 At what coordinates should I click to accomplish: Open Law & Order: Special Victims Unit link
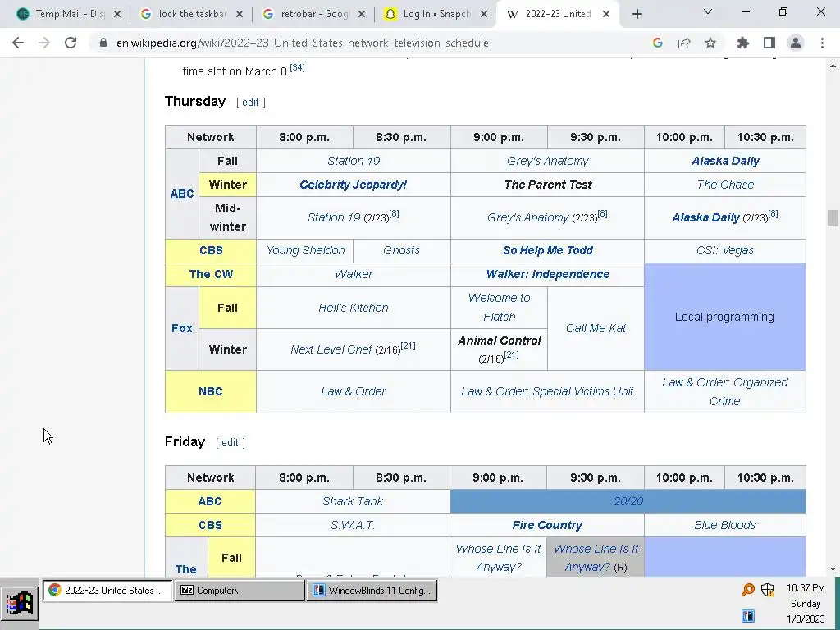click(x=547, y=391)
